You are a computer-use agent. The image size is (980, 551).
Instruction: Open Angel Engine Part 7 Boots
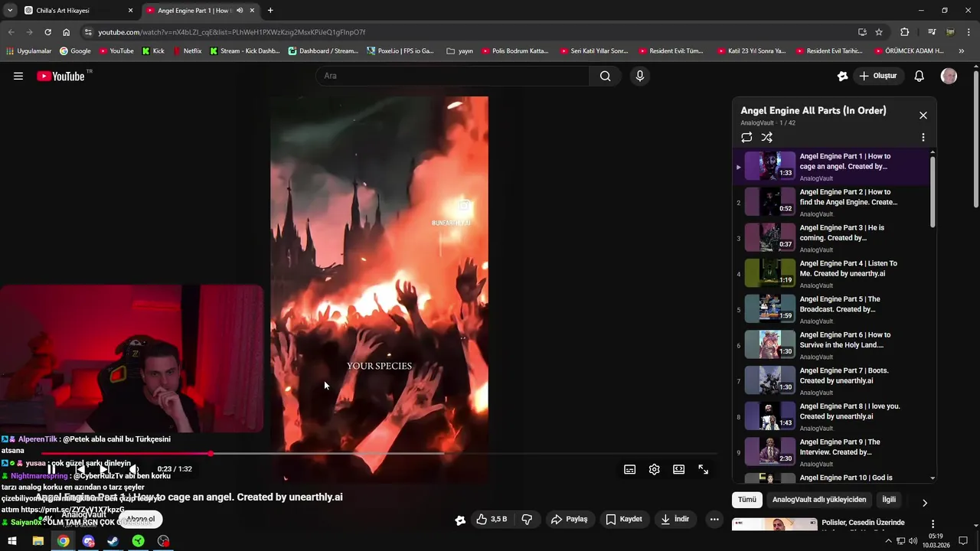833,381
